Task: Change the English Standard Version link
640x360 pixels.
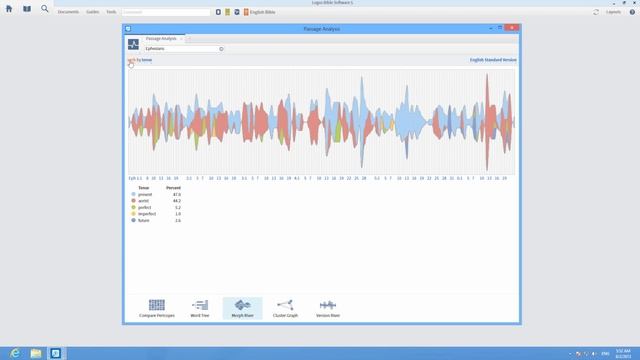Action: (493, 60)
